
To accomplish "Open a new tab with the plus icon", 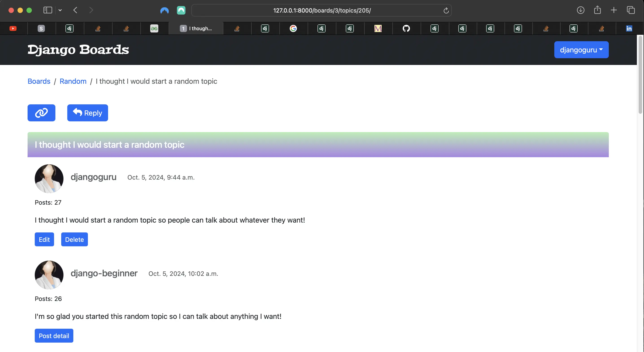I will [x=614, y=10].
